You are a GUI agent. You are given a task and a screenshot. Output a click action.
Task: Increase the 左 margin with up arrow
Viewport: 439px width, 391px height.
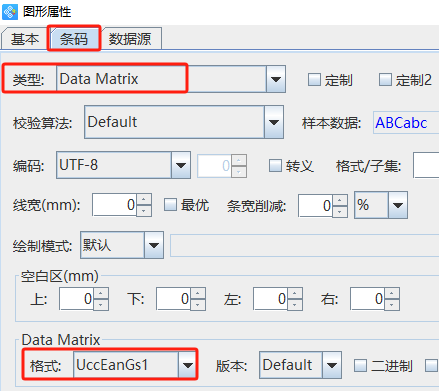(295, 293)
